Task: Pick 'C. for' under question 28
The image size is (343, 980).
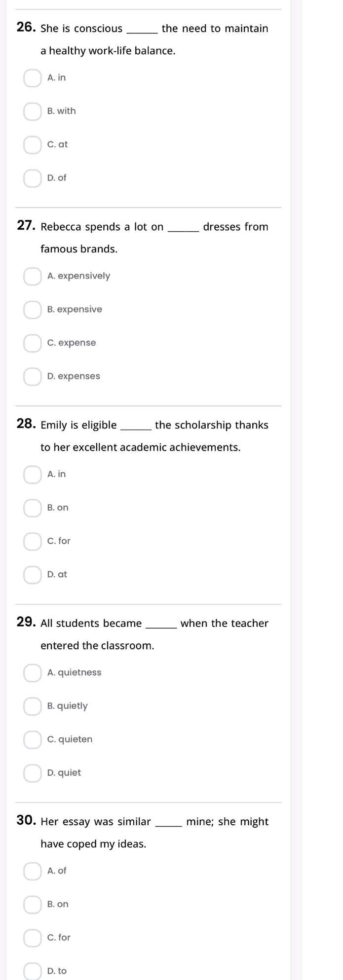Action: click(33, 541)
